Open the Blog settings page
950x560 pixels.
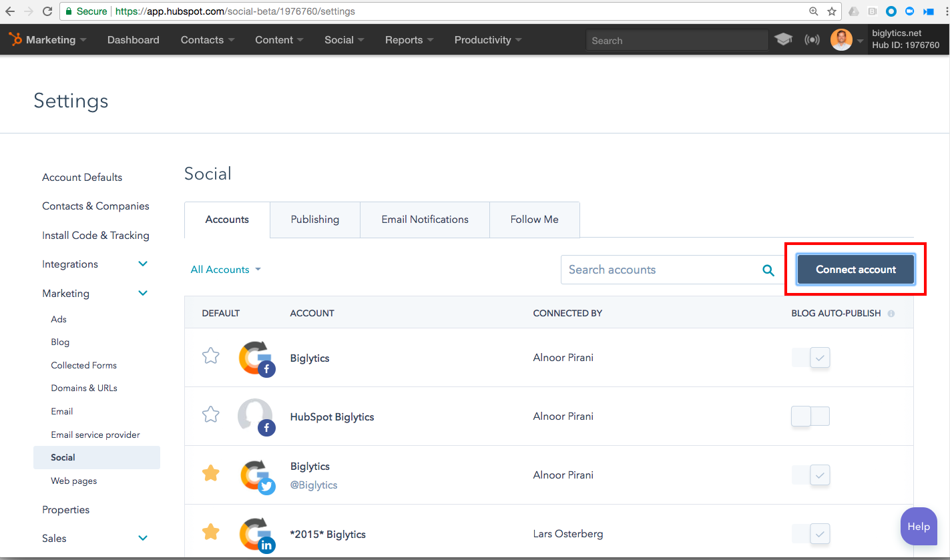pyautogui.click(x=60, y=342)
